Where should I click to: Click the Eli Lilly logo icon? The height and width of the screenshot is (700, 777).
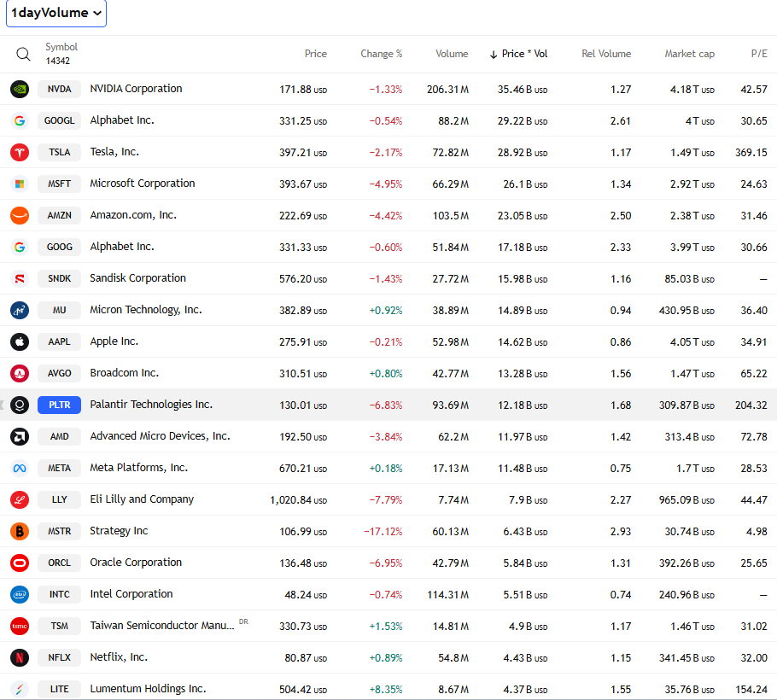tap(20, 500)
